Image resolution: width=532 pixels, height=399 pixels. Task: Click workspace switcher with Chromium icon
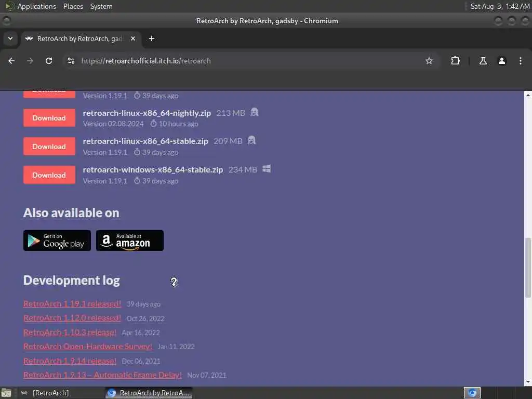(472, 393)
